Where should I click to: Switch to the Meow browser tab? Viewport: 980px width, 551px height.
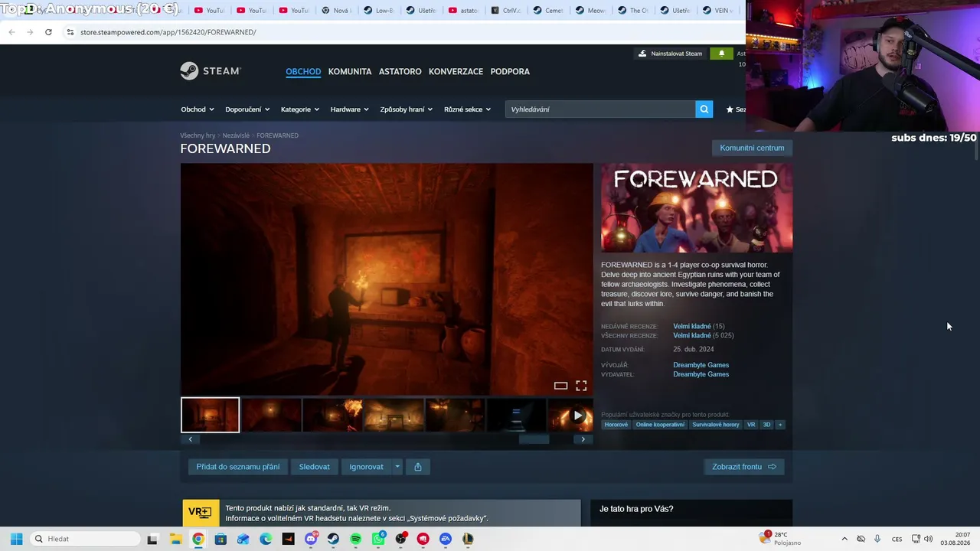coord(590,11)
